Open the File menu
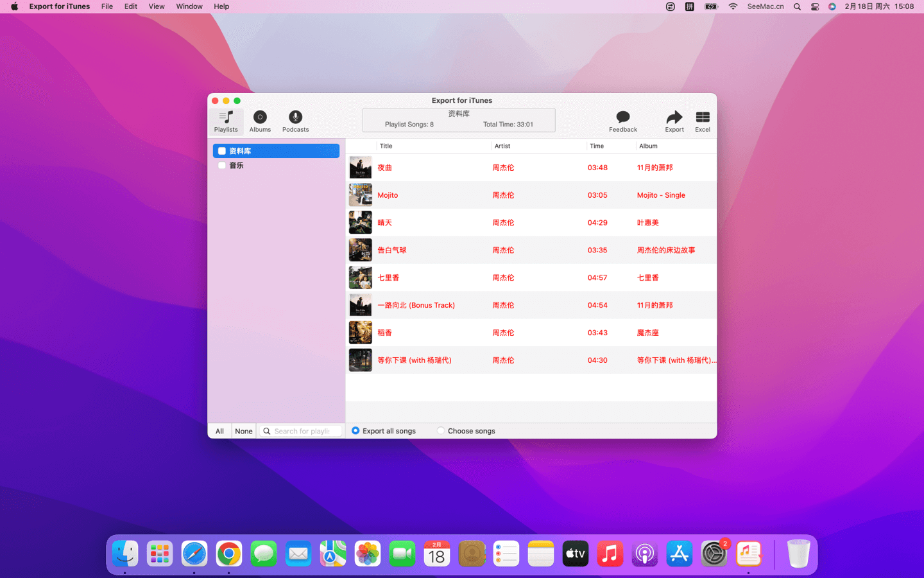 pyautogui.click(x=107, y=6)
